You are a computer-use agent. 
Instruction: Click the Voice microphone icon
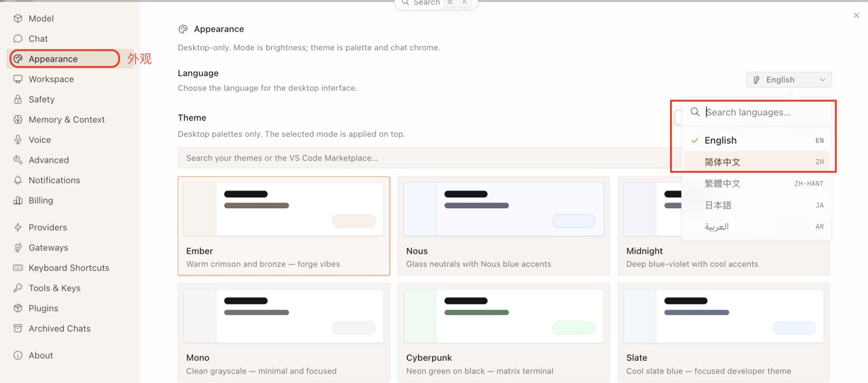(x=18, y=140)
